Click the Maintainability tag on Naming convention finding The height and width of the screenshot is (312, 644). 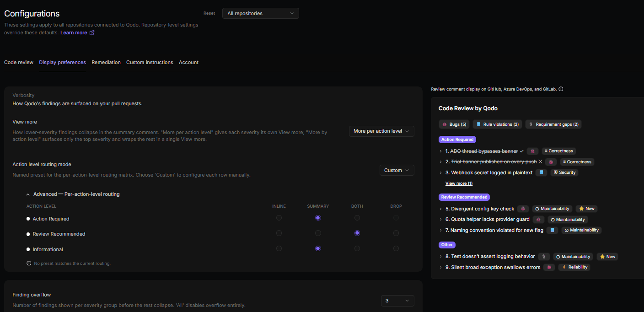582,230
